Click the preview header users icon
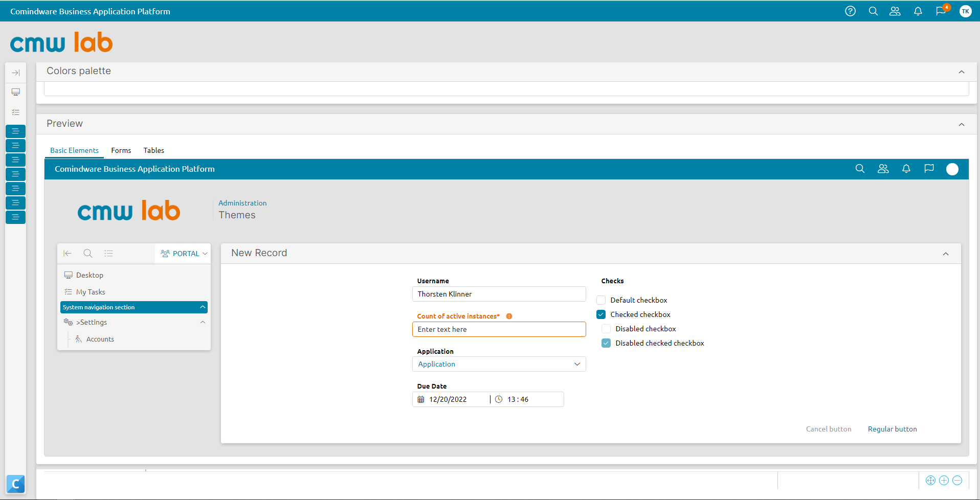 (883, 169)
